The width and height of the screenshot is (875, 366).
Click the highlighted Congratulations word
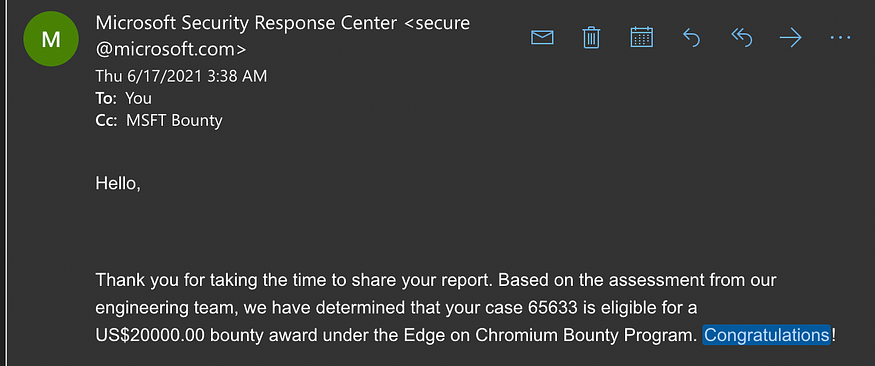(x=767, y=335)
